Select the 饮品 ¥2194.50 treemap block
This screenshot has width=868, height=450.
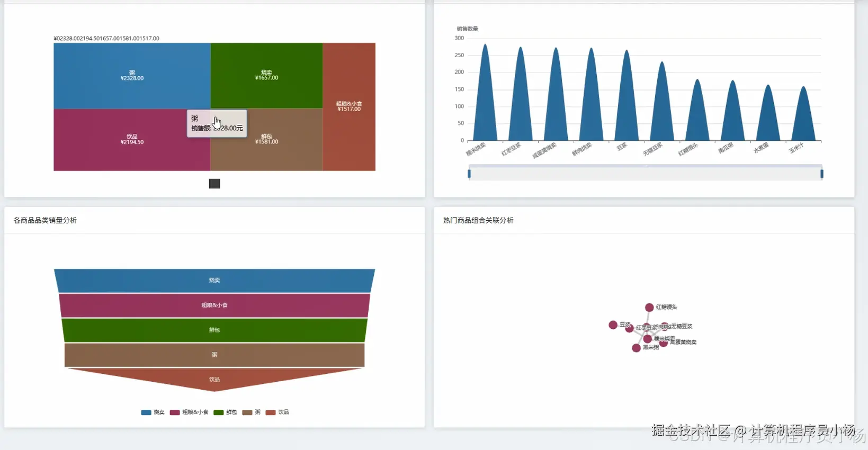click(132, 140)
